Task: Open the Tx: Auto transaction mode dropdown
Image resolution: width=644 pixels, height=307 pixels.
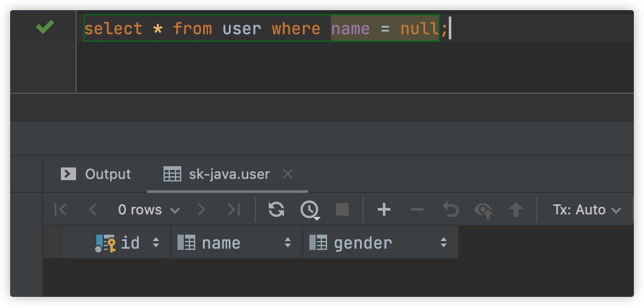Action: tap(586, 209)
